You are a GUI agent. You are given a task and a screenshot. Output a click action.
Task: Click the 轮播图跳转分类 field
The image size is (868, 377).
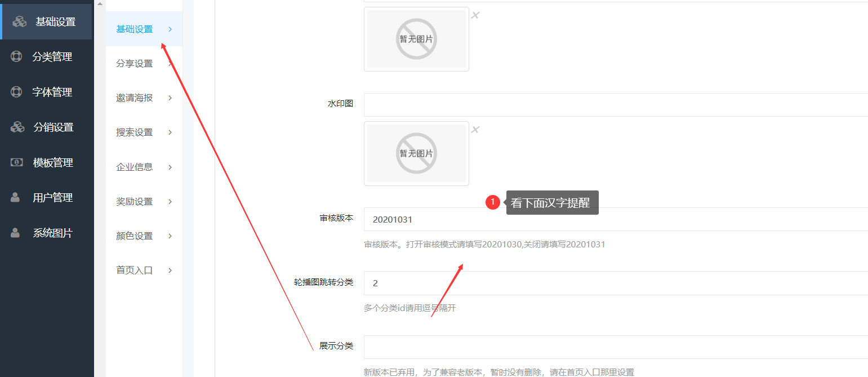click(x=616, y=283)
